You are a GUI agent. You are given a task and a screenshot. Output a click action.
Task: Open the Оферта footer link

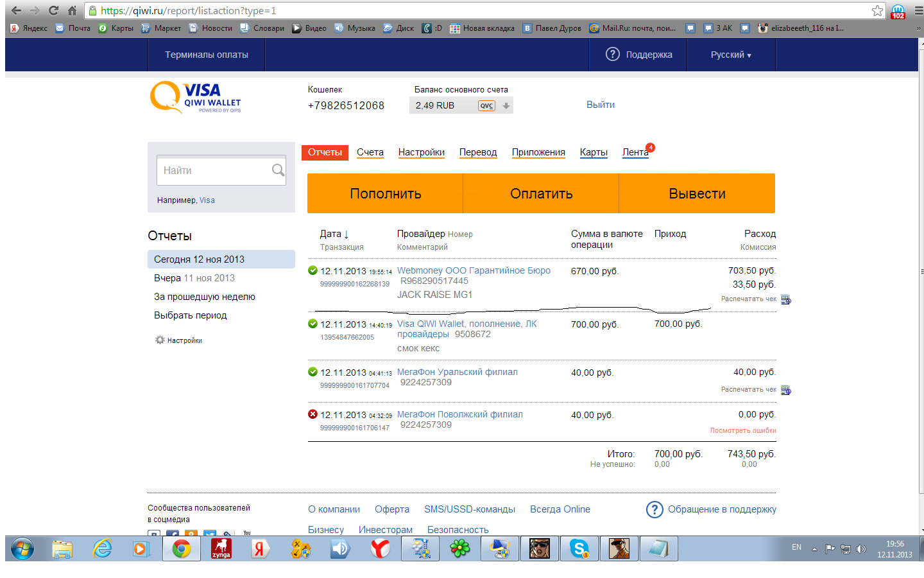pyautogui.click(x=392, y=509)
